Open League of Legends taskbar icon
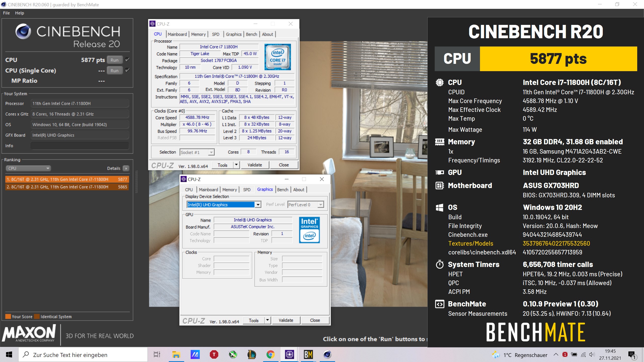 tap(252, 355)
